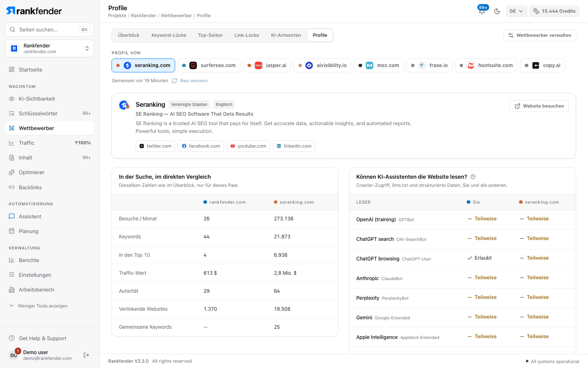Screen dimensions: 588x368
Task: Open Berichte bar chart icon
Action: point(11,260)
